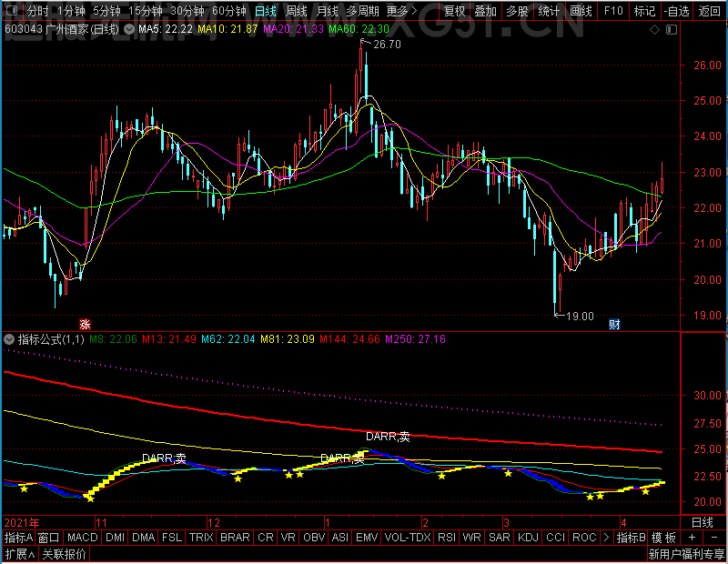Viewport: 728px width, 564px height.
Task: Show more indicators with > arrow
Action: [x=606, y=538]
